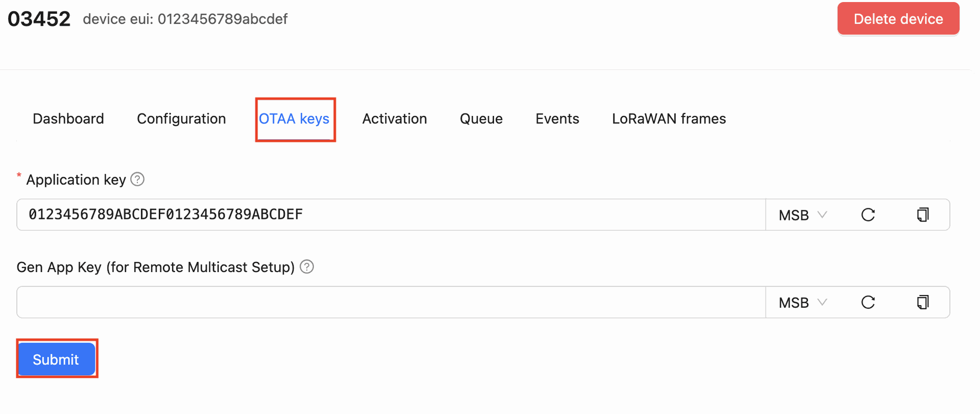Regenerate the Gen App Key value

tap(868, 302)
